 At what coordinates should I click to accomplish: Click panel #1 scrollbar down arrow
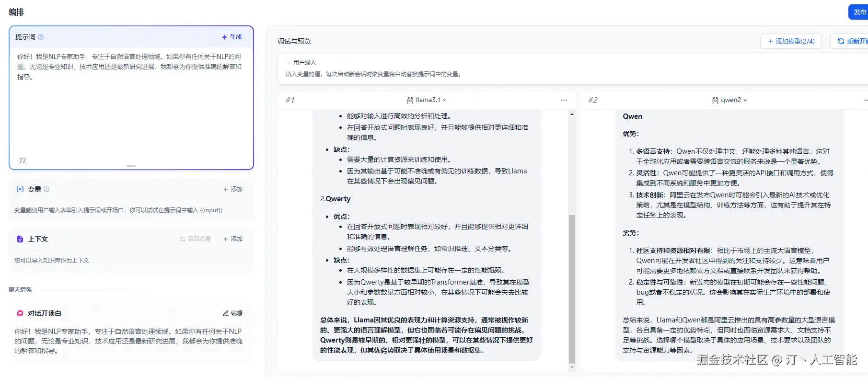click(x=572, y=367)
